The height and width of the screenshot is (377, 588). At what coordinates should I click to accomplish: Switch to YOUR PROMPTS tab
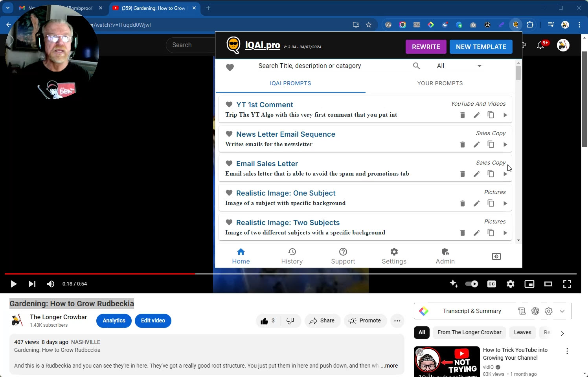(x=440, y=83)
